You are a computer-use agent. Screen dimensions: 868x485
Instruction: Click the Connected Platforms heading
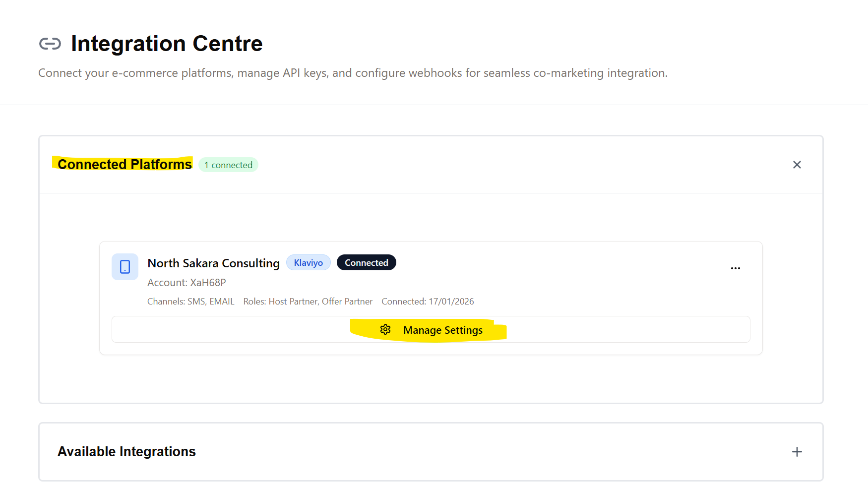pos(124,165)
